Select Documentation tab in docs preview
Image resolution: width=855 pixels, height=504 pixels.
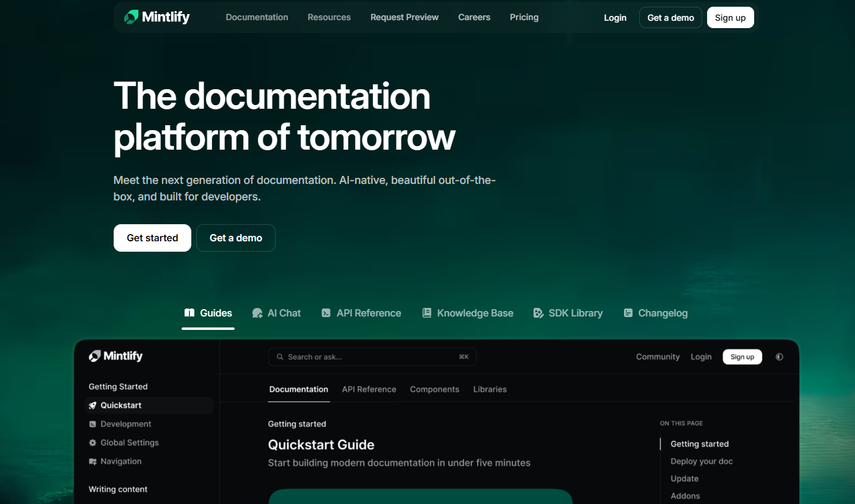pos(299,389)
